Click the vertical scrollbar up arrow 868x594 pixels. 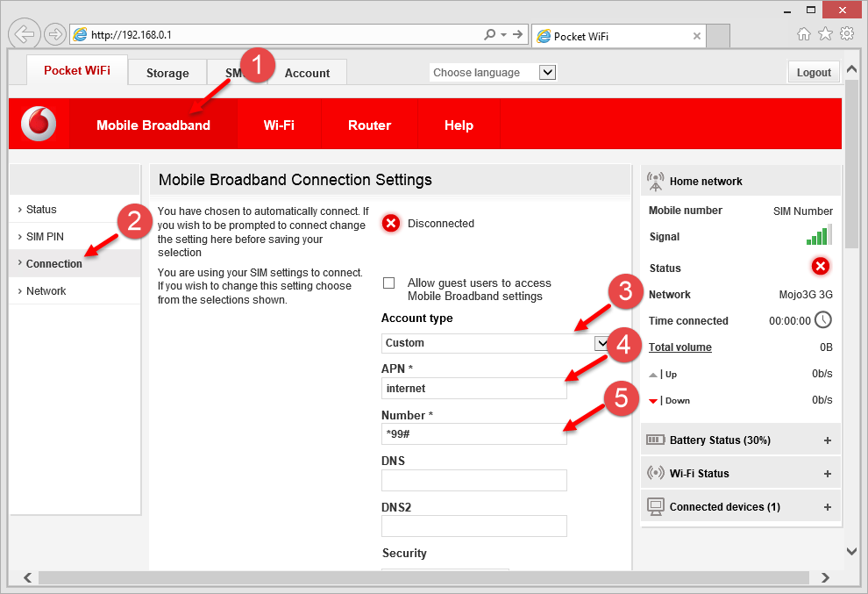pyautogui.click(x=852, y=70)
